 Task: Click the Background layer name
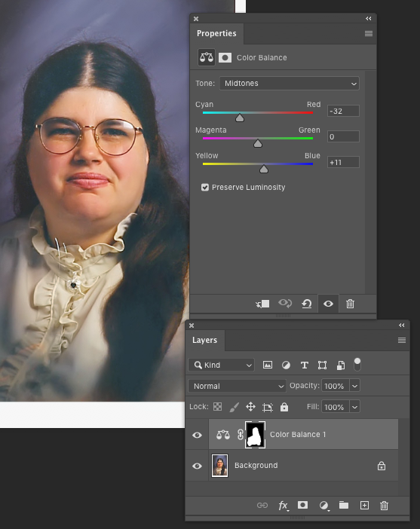(x=256, y=466)
